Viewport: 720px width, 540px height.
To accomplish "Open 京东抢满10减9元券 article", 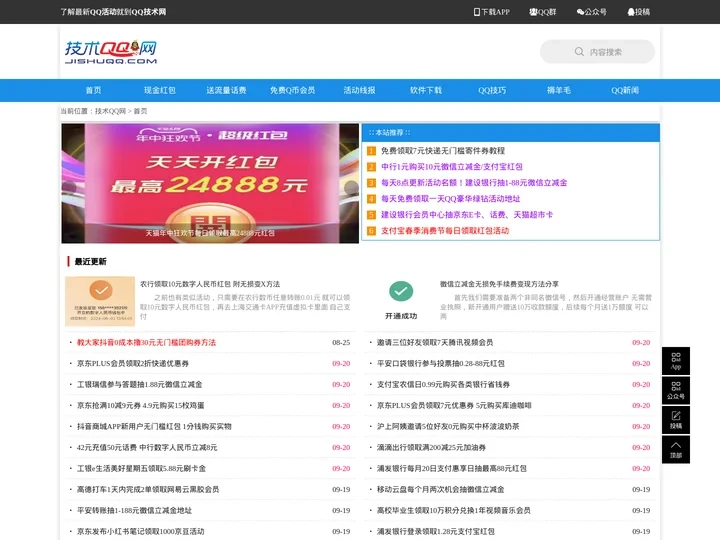I will [x=141, y=405].
